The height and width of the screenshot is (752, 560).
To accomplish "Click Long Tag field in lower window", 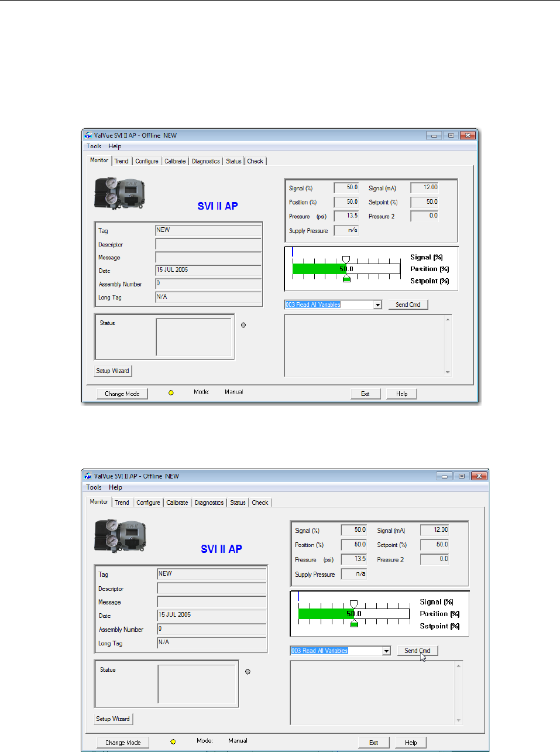I will click(x=212, y=642).
